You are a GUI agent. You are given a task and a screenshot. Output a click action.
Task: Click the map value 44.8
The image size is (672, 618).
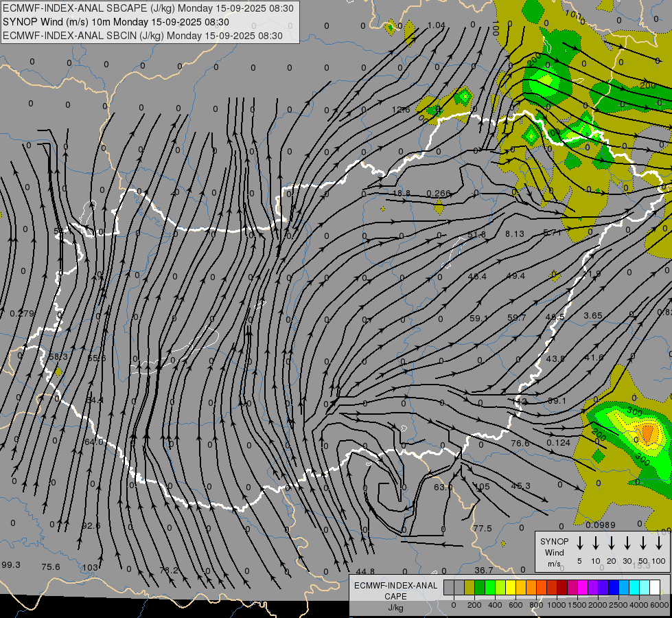coord(365,571)
